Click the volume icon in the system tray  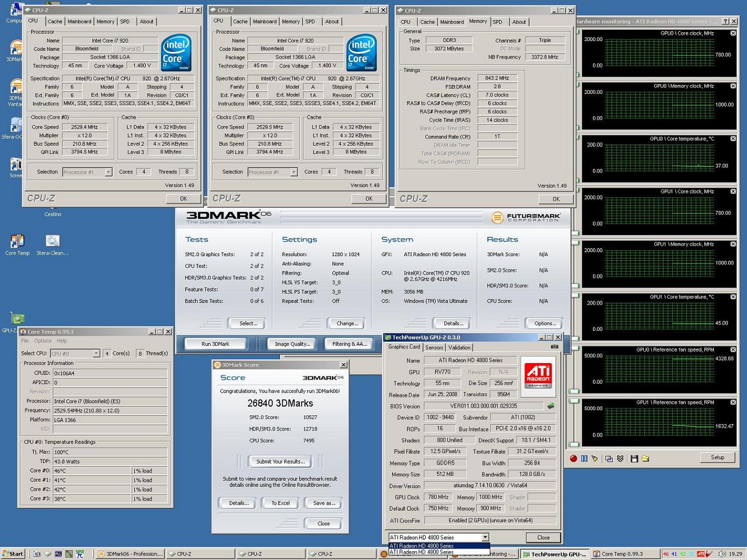point(722,554)
